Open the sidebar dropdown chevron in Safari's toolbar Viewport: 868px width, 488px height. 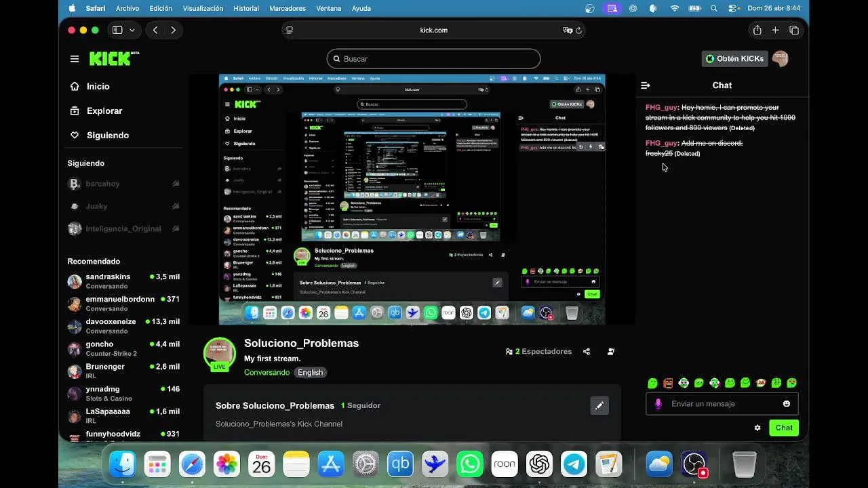[x=132, y=30]
